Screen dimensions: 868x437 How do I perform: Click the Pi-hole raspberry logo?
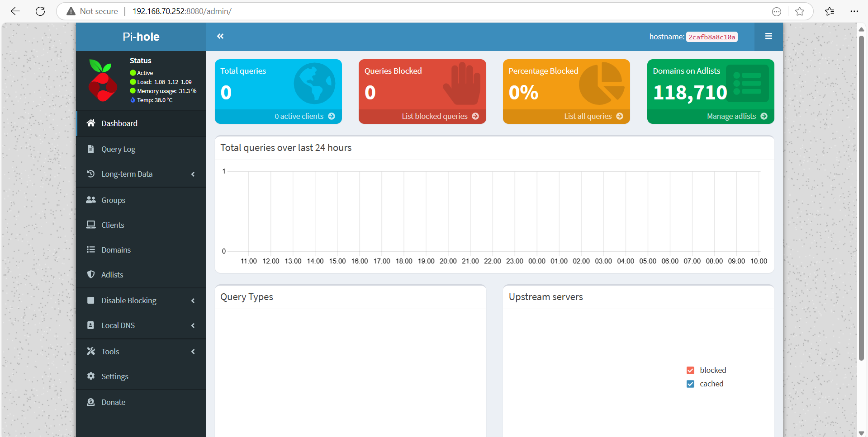[102, 81]
